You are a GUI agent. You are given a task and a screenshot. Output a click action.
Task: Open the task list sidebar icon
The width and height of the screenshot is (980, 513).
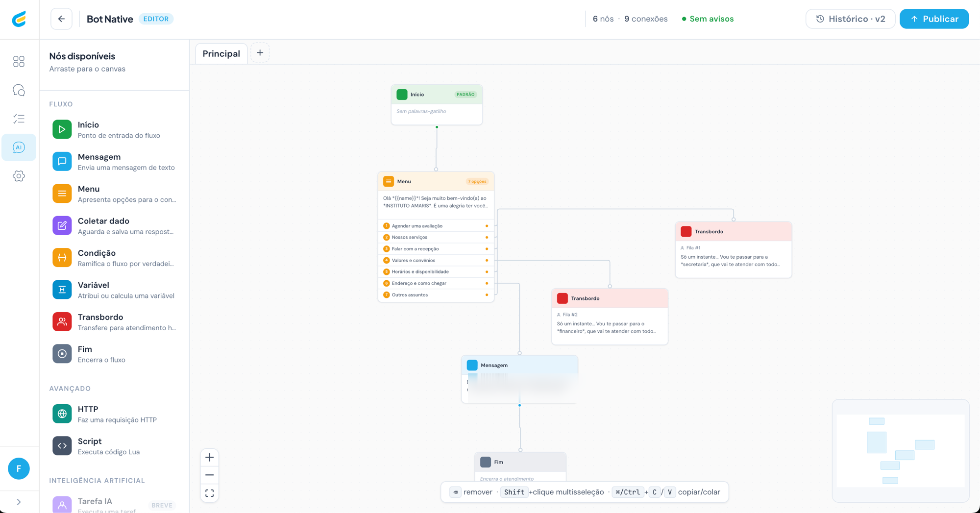pyautogui.click(x=19, y=119)
